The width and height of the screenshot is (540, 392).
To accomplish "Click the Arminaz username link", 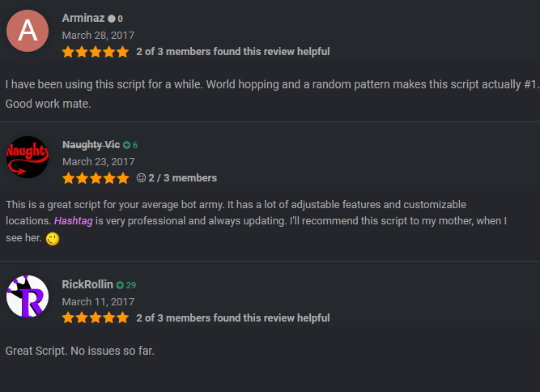I will [83, 18].
